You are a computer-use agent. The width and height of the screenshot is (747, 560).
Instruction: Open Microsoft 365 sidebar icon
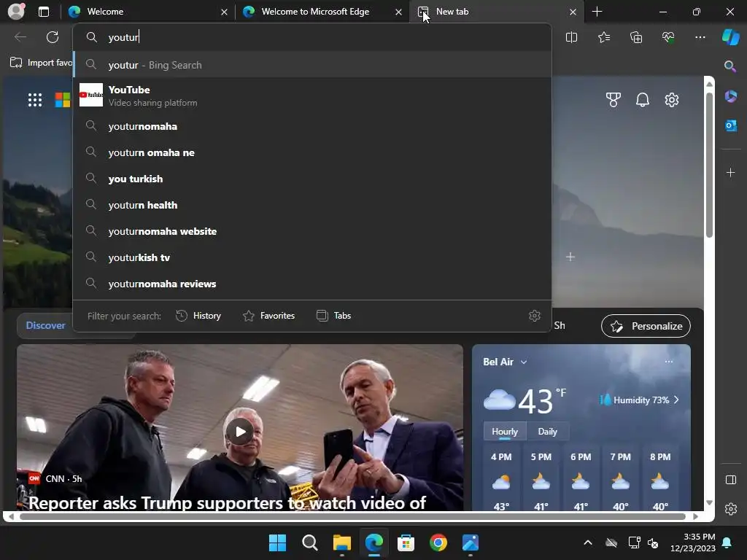pyautogui.click(x=730, y=96)
